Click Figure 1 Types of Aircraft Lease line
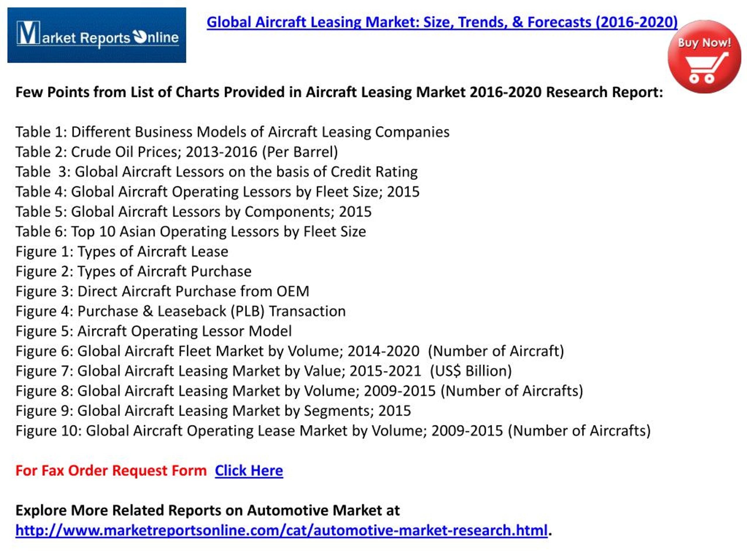747x560 pixels. 122,251
